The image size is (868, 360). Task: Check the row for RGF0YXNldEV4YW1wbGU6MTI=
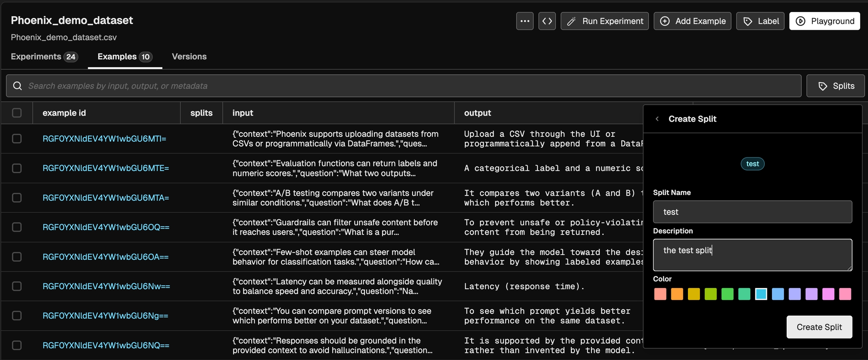coord(17,139)
